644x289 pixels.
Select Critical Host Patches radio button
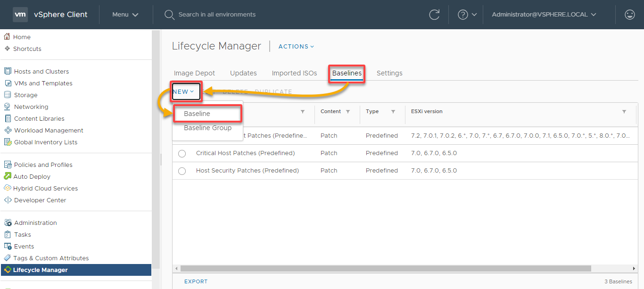(182, 154)
